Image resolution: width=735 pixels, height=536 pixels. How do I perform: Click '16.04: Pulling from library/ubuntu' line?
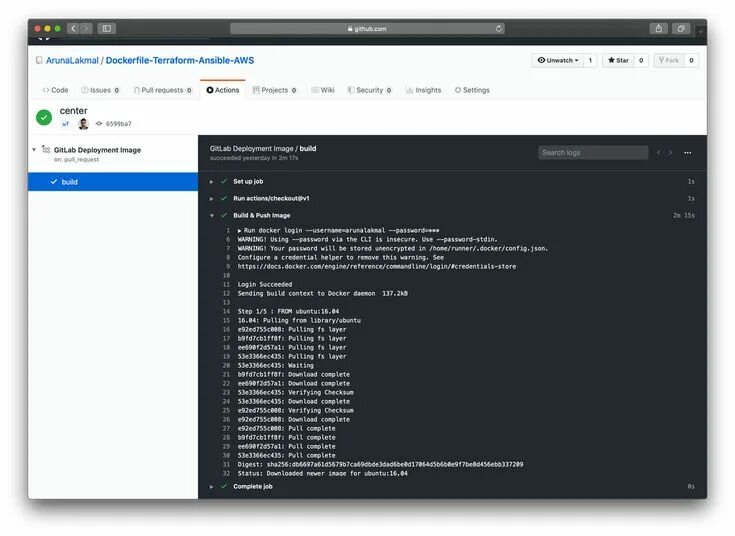click(x=299, y=321)
